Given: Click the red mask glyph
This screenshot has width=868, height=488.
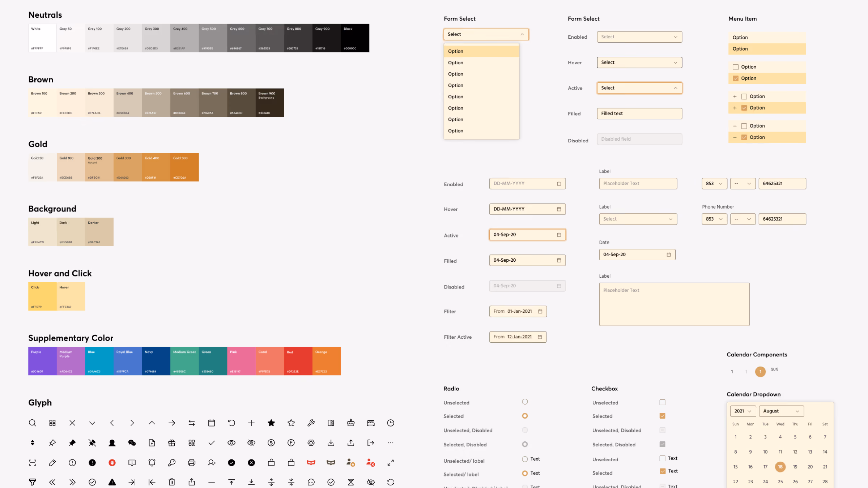Looking at the screenshot, I should tap(311, 463).
